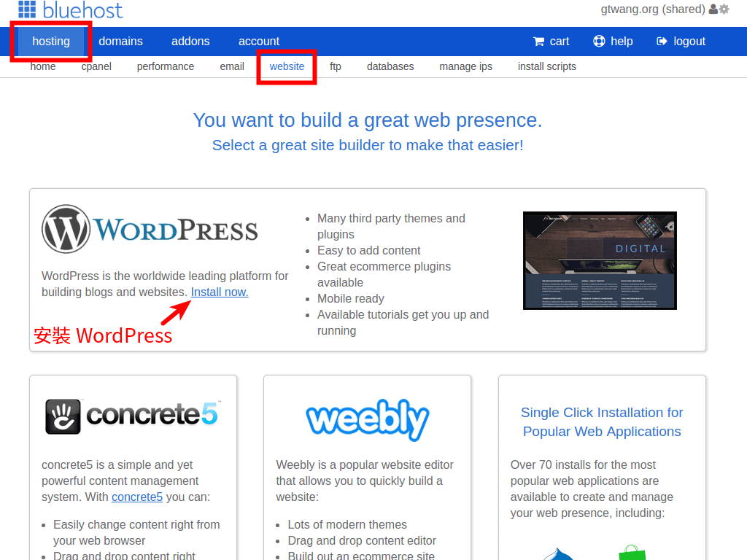Viewport: 747px width, 560px height.
Task: Open the shopping cart icon
Action: tap(538, 41)
